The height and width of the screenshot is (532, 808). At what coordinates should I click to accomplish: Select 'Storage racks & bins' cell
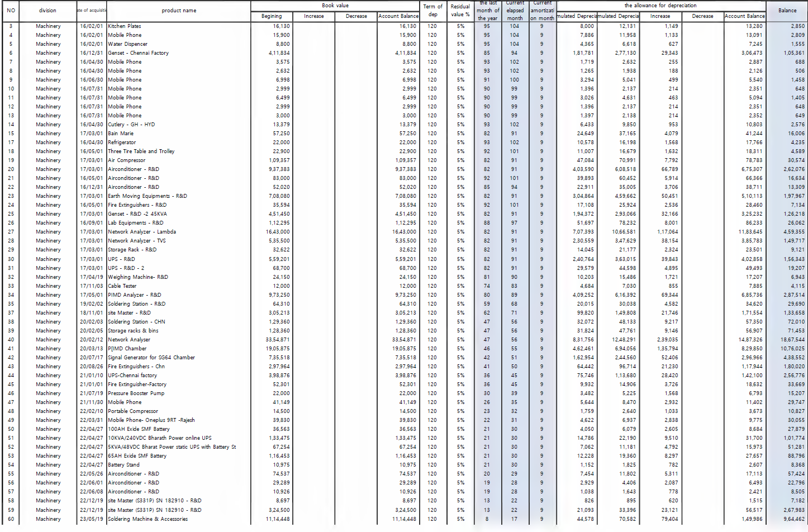coord(133,331)
